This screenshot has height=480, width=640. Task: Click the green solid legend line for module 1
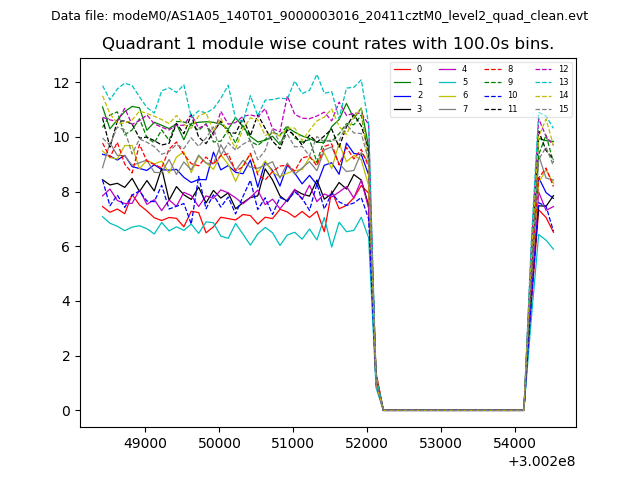click(402, 82)
